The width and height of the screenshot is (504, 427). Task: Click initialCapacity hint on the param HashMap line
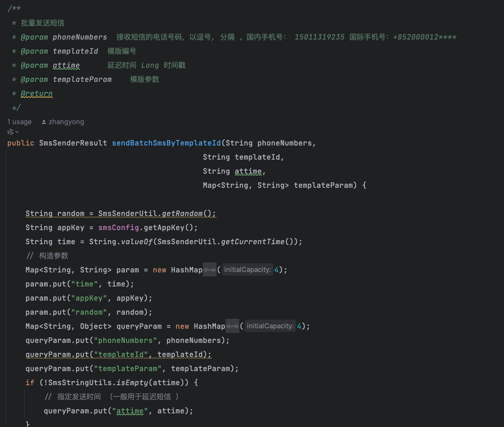point(247,270)
